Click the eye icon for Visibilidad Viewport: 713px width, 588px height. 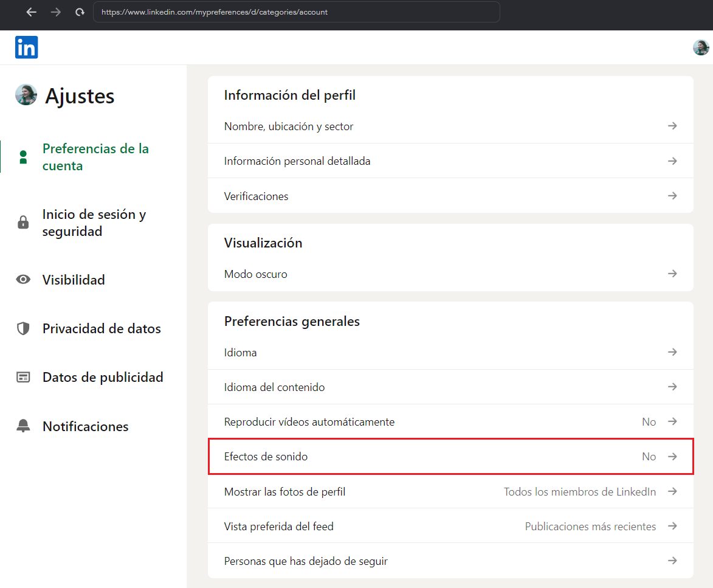[x=23, y=280]
